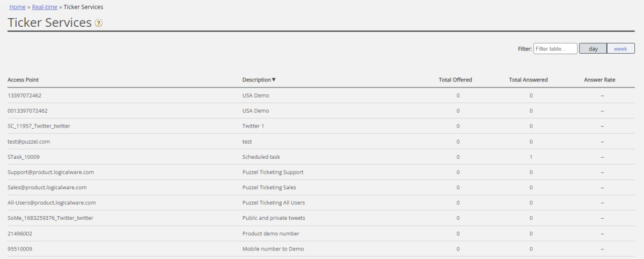Switch to day view
The image size is (644, 259).
(593, 49)
